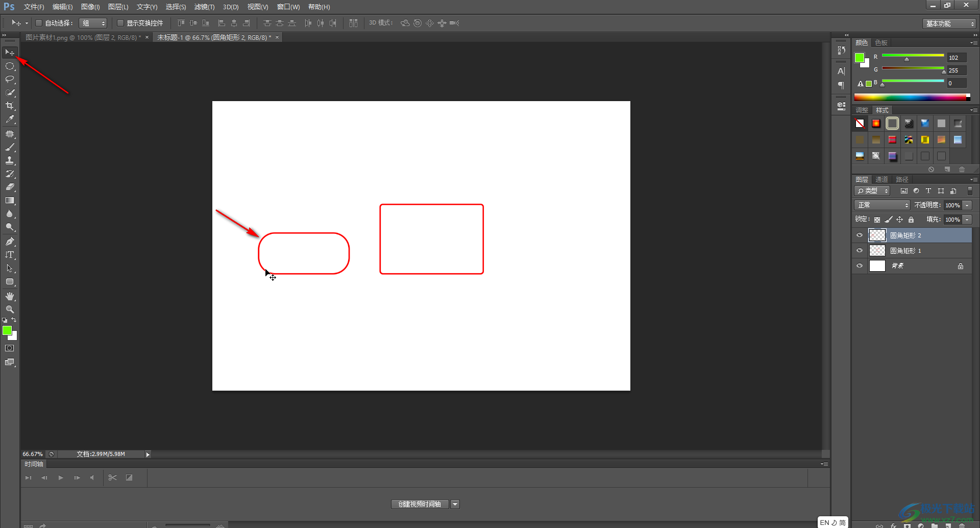980x528 pixels.
Task: Select the History Brush tool
Action: (10, 174)
